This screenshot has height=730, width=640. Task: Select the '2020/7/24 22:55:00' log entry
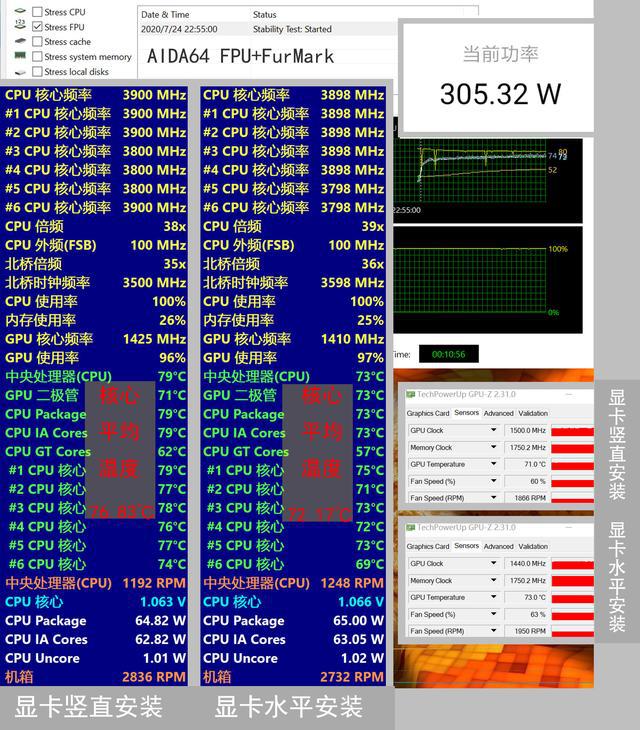pyautogui.click(x=179, y=29)
